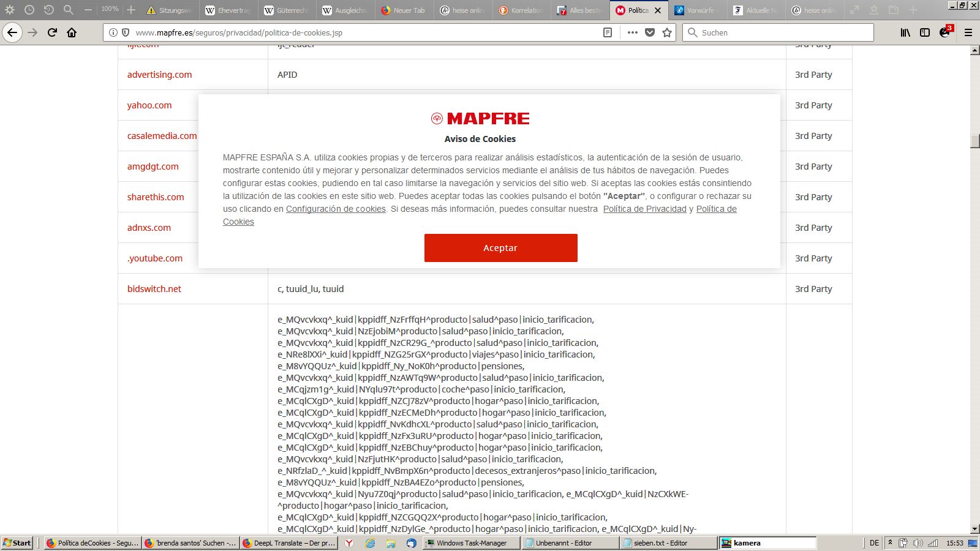Image resolution: width=980 pixels, height=551 pixels.
Task: Go to the Firefox home page icon
Action: point(72,32)
